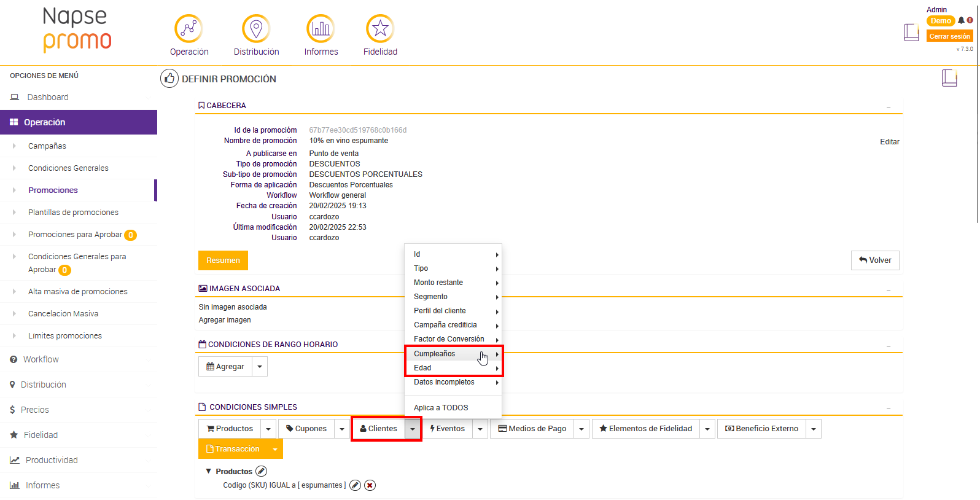Open the Elementos de Fidelidad dropdown arrow
The height and width of the screenshot is (500, 980).
[707, 429]
